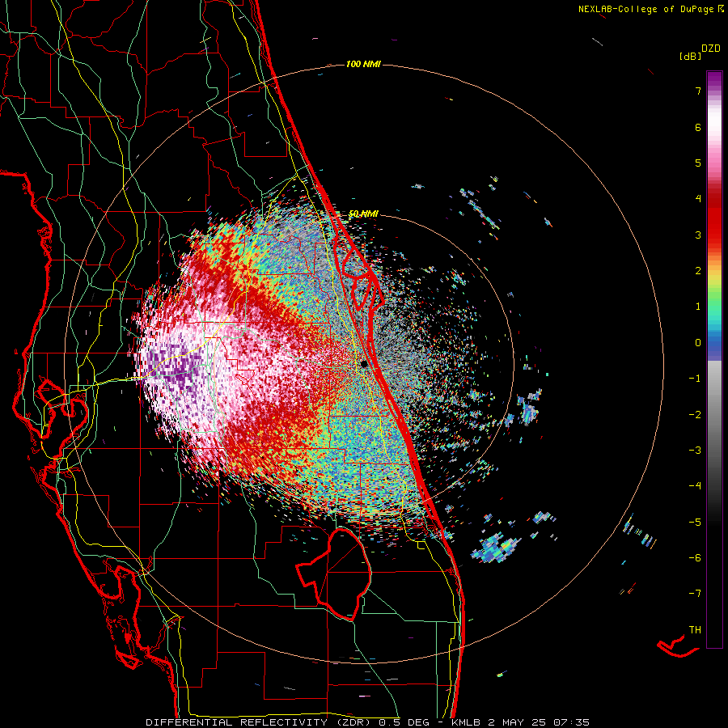Image resolution: width=728 pixels, height=728 pixels.
Task: Click the DZD product label above color scale
Action: click(711, 49)
